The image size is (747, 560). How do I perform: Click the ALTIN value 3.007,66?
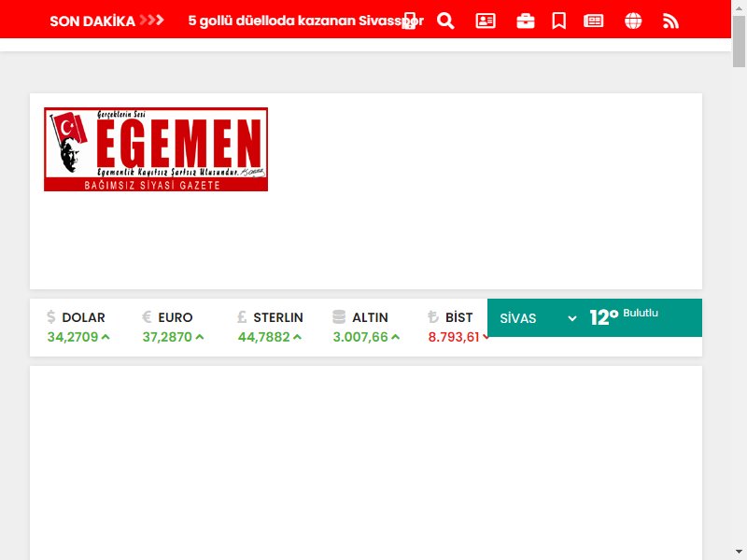[x=360, y=337]
